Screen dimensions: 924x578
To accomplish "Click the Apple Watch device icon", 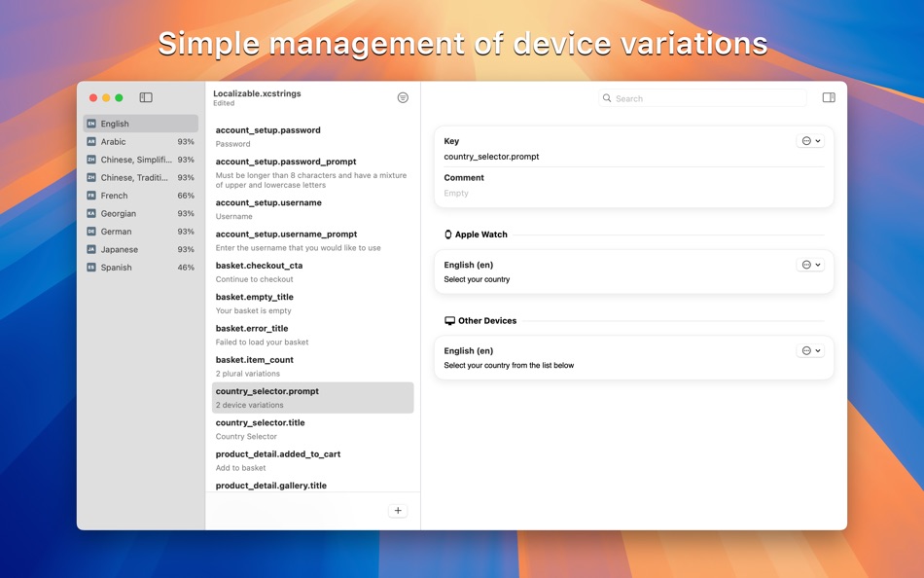I will 447,235.
